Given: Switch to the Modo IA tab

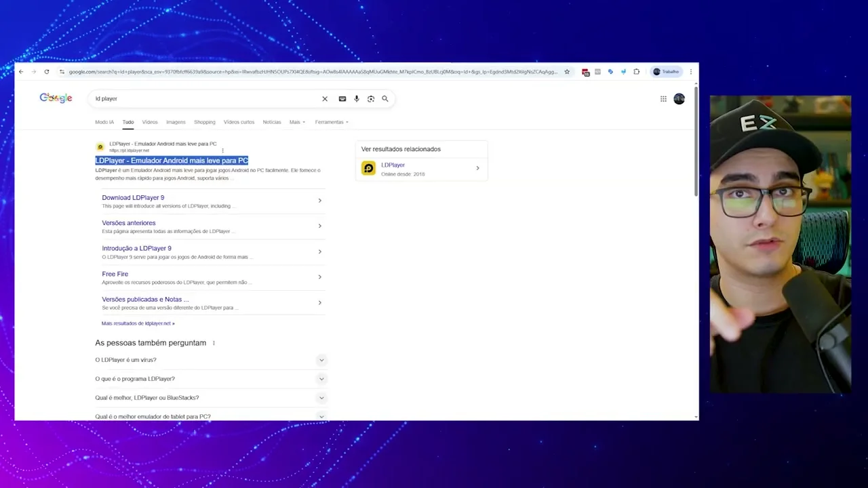Looking at the screenshot, I should [104, 122].
